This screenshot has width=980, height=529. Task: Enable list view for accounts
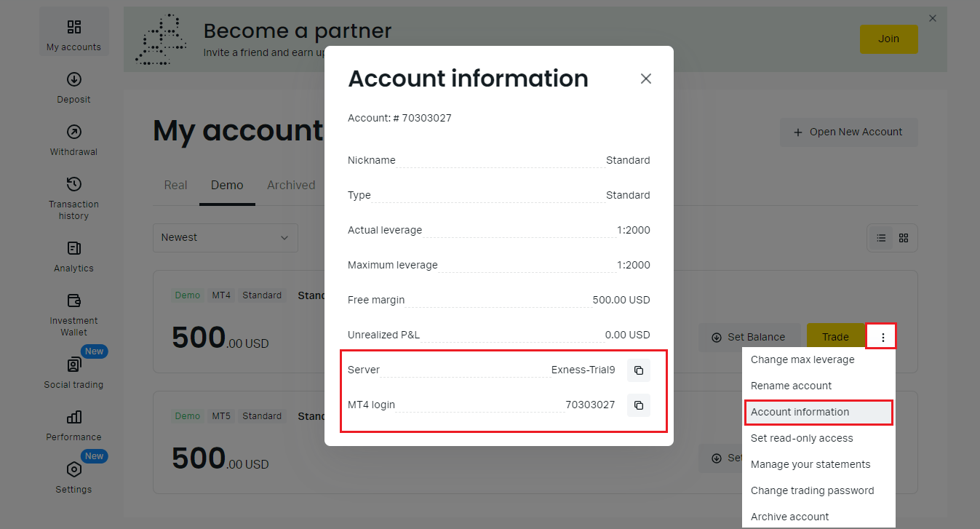881,238
